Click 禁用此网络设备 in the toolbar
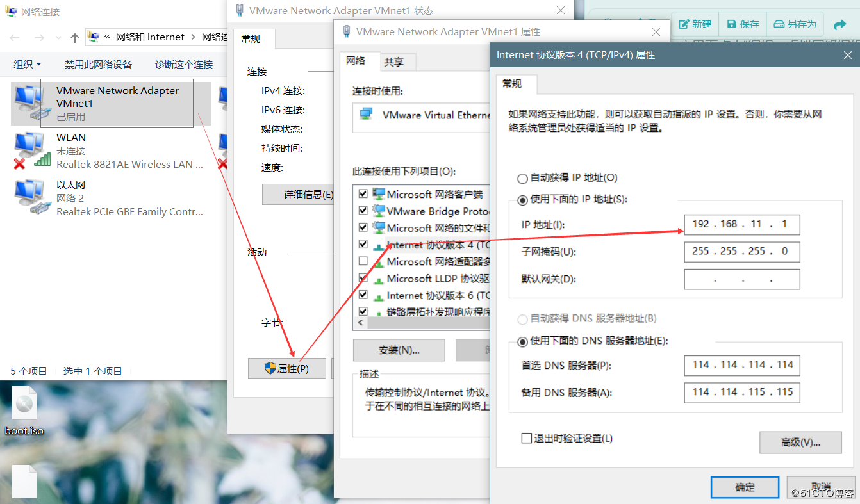The image size is (860, 504). (98, 64)
